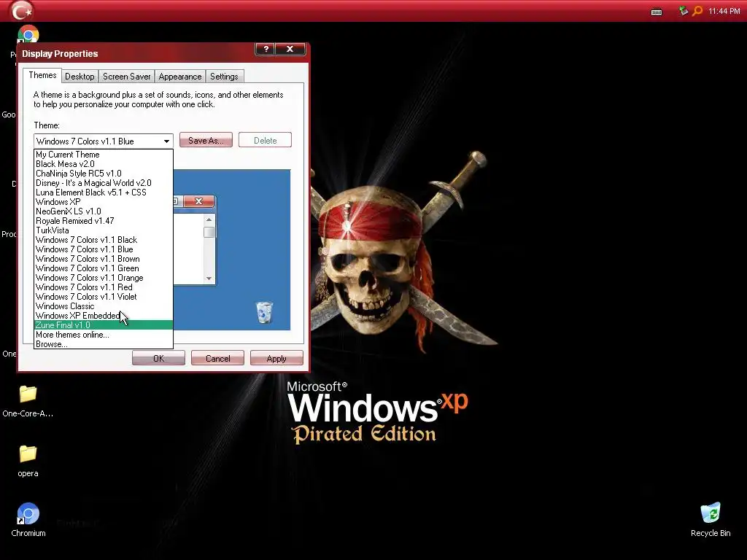Click the preview scrollbar down arrow
The image size is (747, 560).
coord(209,279)
